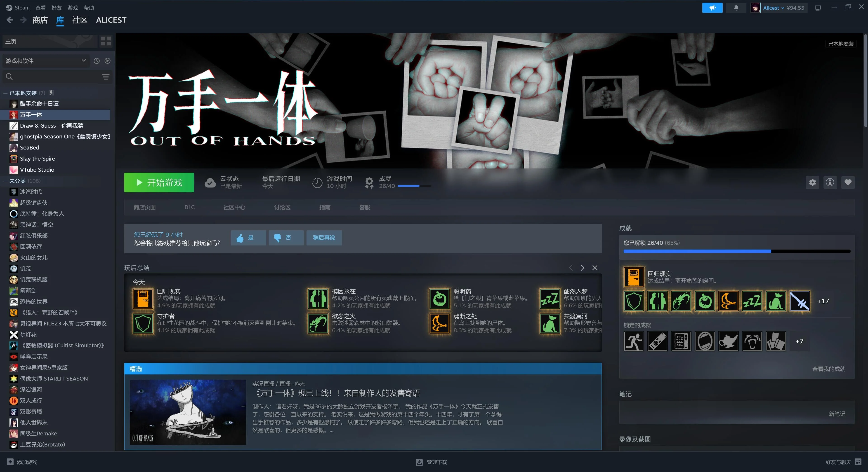Open the 查看 menu

click(x=40, y=8)
